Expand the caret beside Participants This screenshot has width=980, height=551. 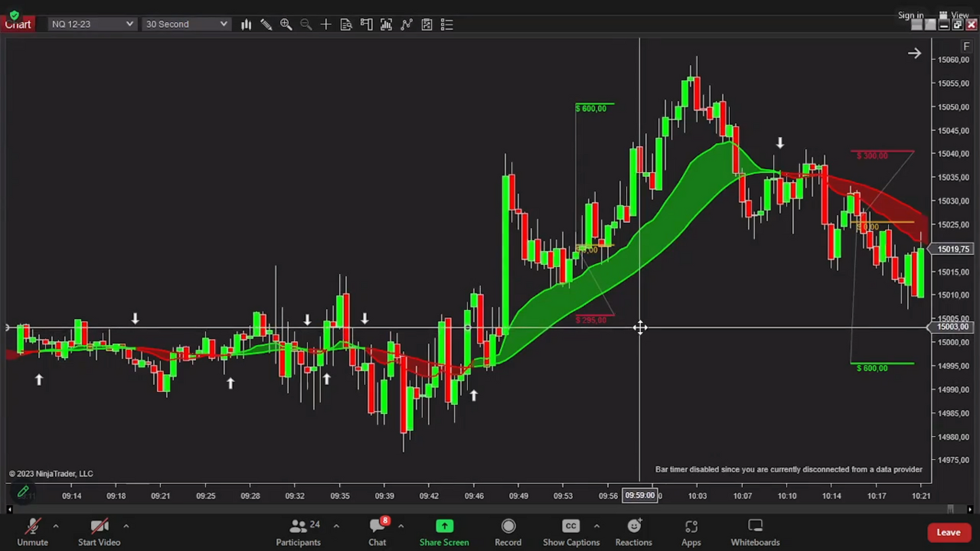pyautogui.click(x=336, y=526)
